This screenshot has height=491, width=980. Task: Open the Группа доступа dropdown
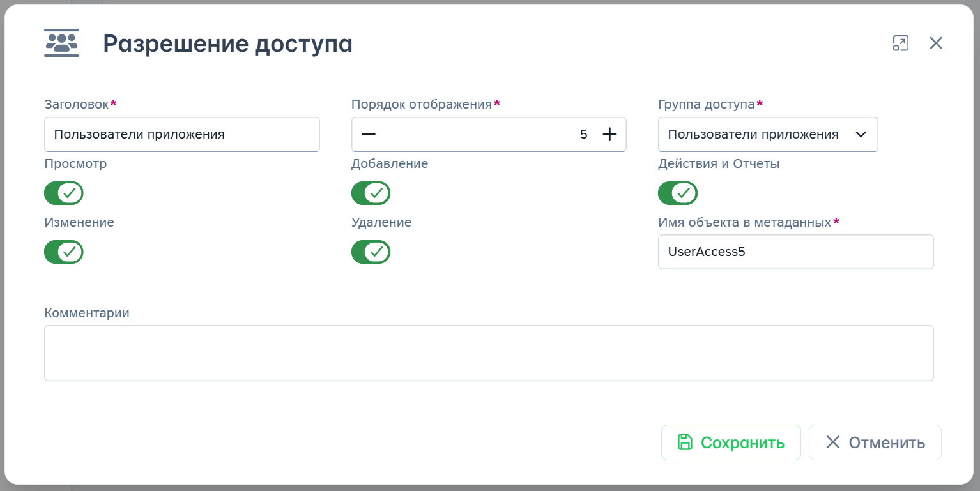(767, 134)
